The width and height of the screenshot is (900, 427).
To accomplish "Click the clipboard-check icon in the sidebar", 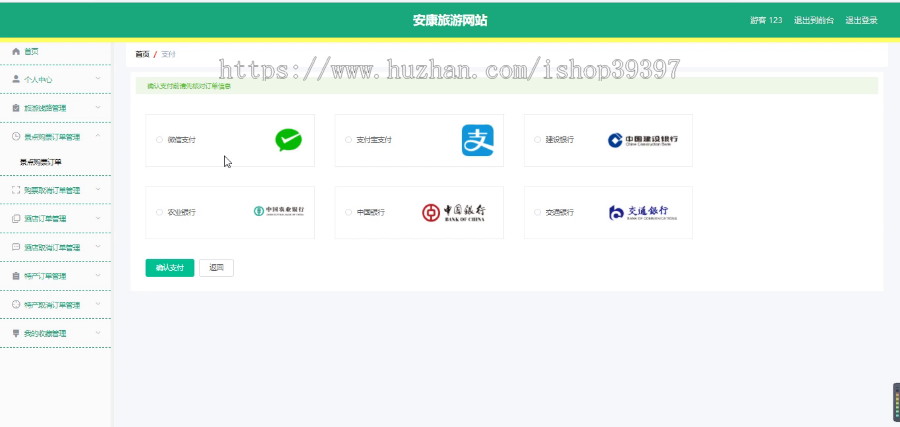I will [x=16, y=108].
